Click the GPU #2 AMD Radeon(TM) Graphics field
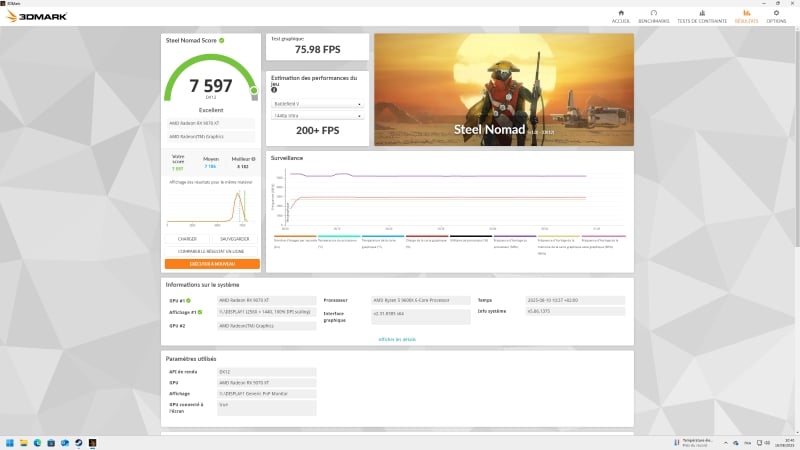800x450 pixels. pos(266,326)
